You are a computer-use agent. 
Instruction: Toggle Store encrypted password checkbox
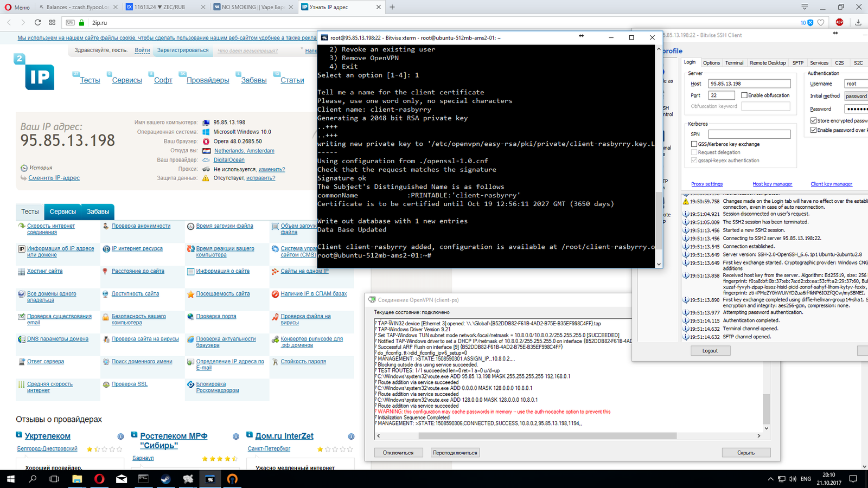(x=813, y=120)
